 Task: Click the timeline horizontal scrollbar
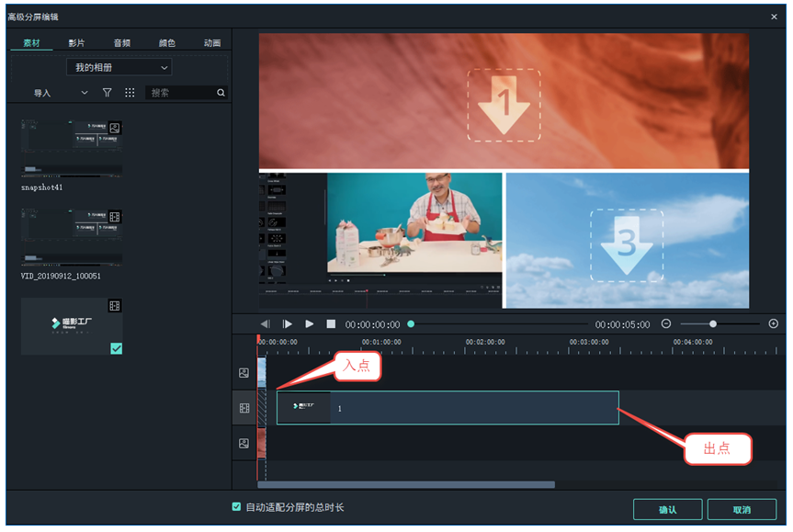[406, 484]
